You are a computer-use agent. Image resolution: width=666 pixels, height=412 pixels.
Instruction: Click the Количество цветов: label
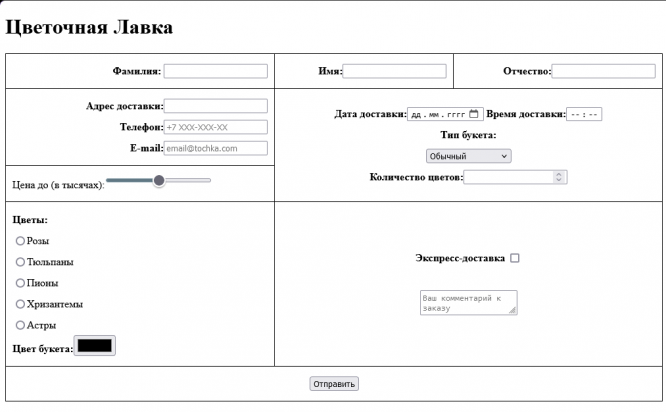pyautogui.click(x=416, y=177)
